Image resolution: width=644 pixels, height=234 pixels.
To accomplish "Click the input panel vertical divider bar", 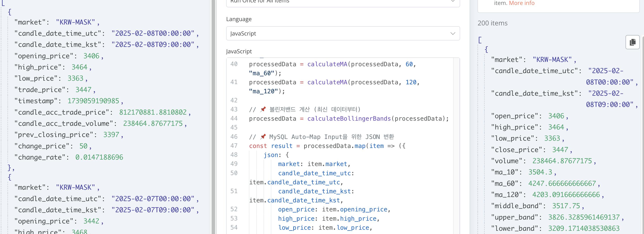I will tap(213, 117).
